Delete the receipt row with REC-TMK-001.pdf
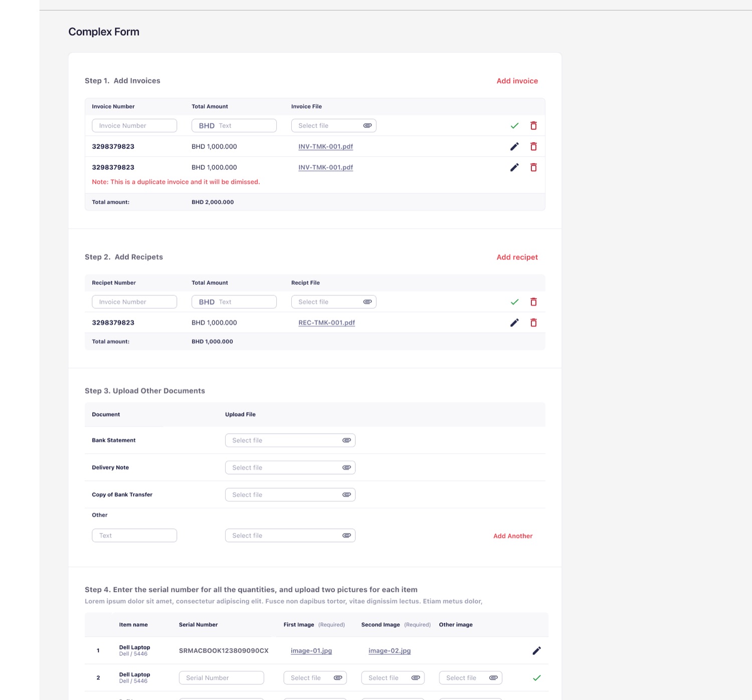 coord(533,323)
